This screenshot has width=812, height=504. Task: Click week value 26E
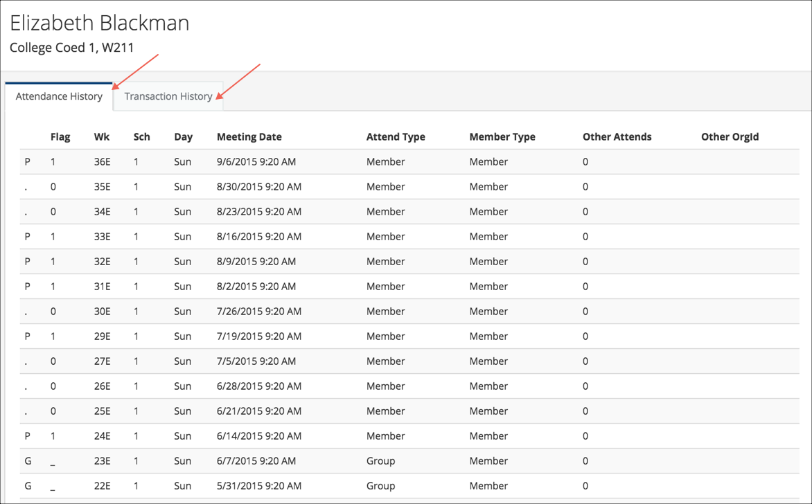[102, 386]
